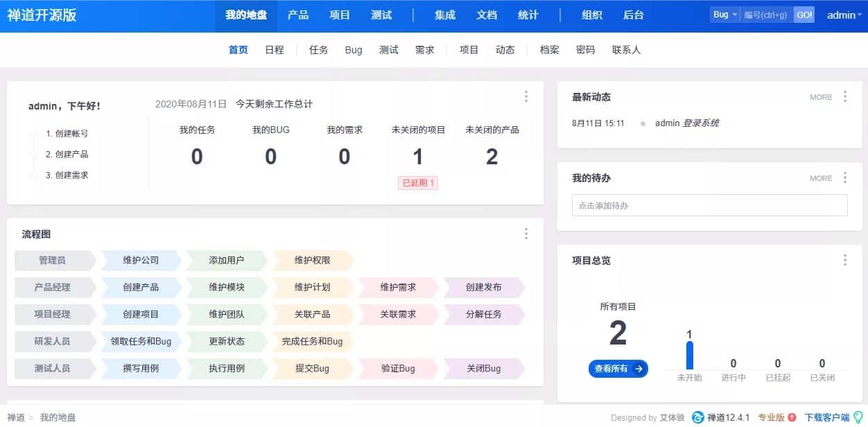Select the 日程 sub-tab
The image size is (868, 427).
pos(275,50)
